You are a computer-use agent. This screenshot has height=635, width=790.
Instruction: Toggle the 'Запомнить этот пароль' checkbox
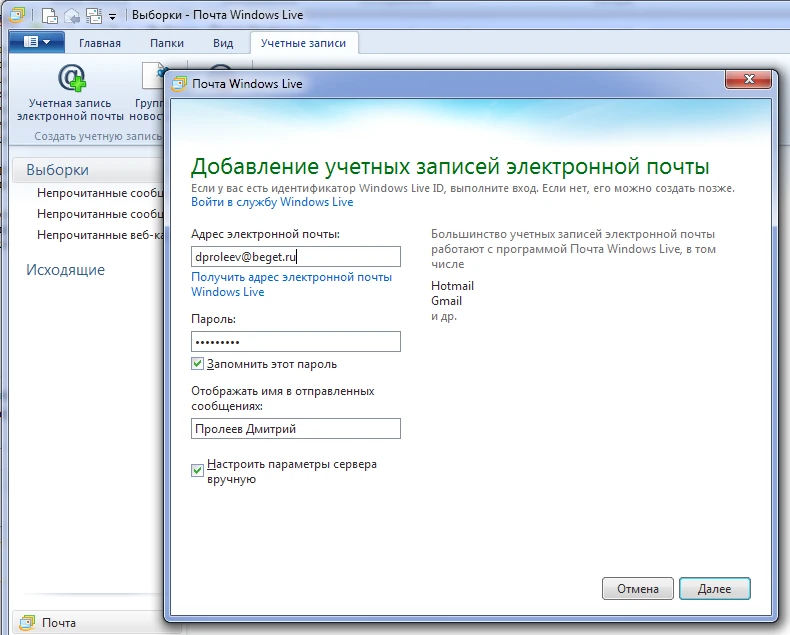(197, 364)
